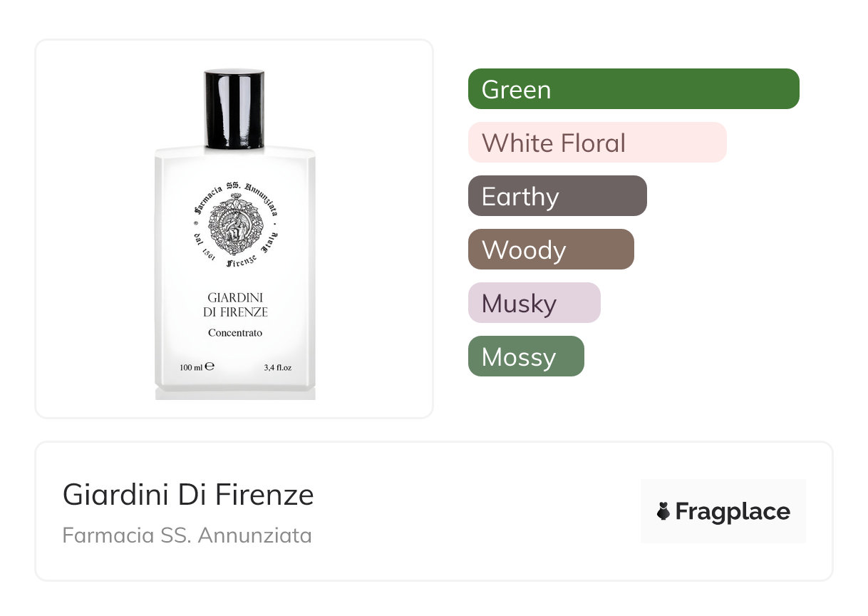Image resolution: width=868 pixels, height=616 pixels.
Task: Open the perfume bottle image
Action: [x=234, y=234]
